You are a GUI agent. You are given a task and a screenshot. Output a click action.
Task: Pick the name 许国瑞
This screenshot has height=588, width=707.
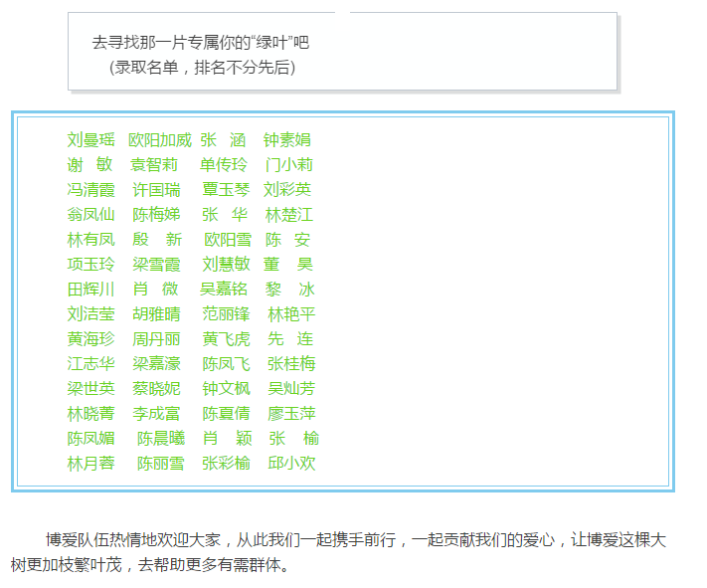click(x=156, y=189)
